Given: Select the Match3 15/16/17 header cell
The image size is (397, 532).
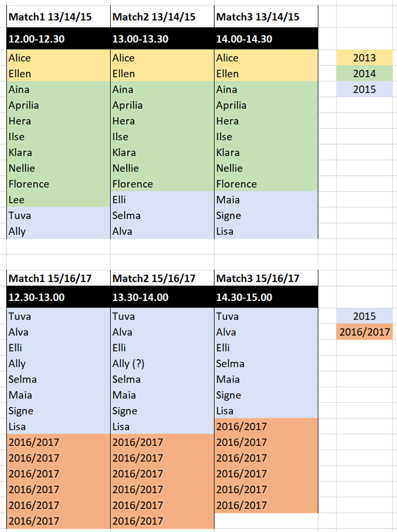Looking at the screenshot, I should (266, 278).
